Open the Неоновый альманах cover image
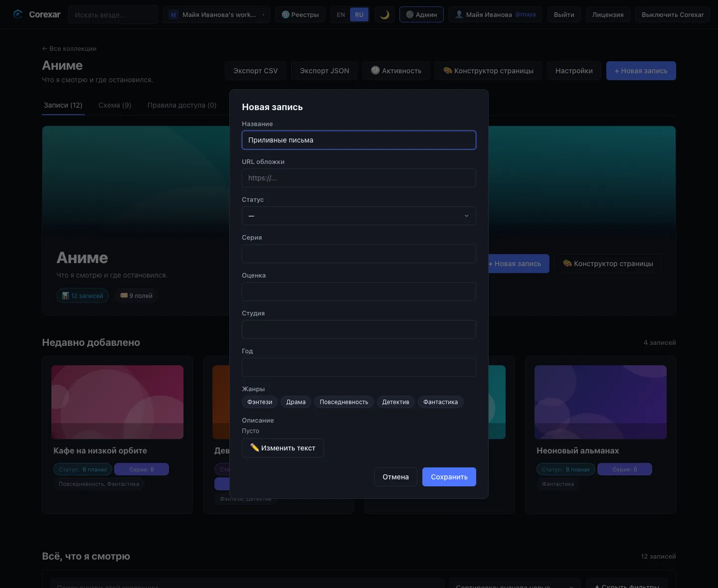 (600, 402)
